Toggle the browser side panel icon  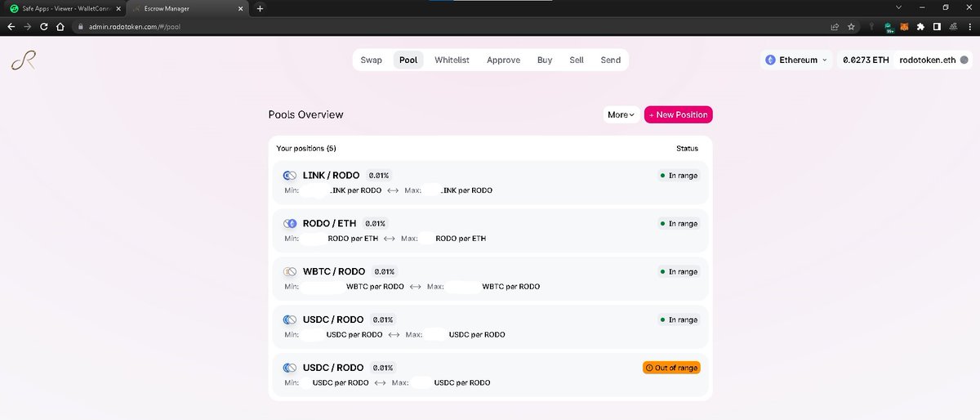point(937,26)
